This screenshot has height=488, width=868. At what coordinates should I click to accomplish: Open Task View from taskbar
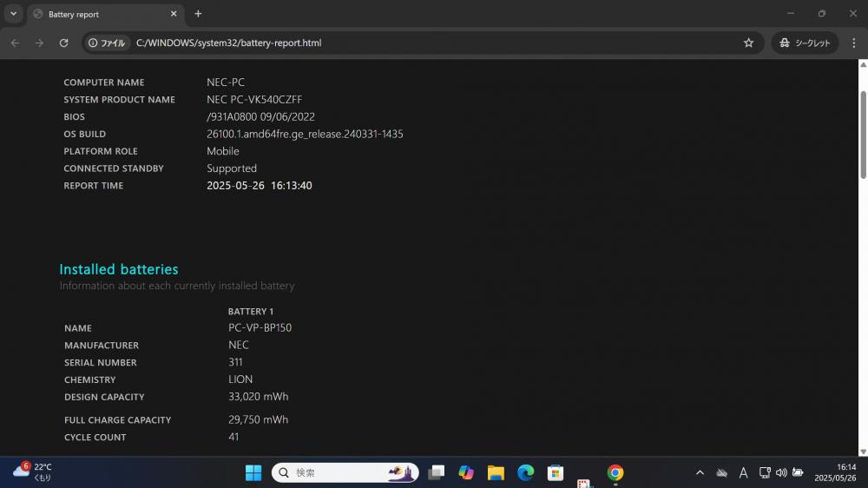pos(437,472)
